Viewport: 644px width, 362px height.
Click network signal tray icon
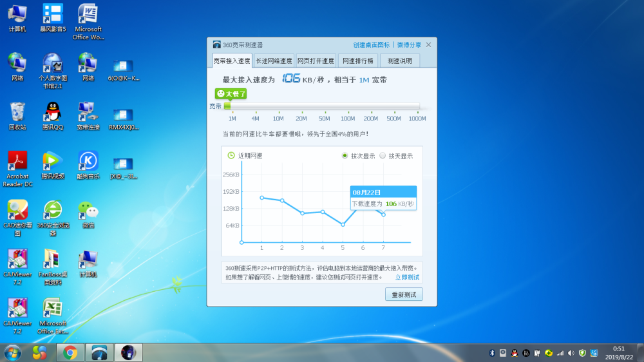560,353
